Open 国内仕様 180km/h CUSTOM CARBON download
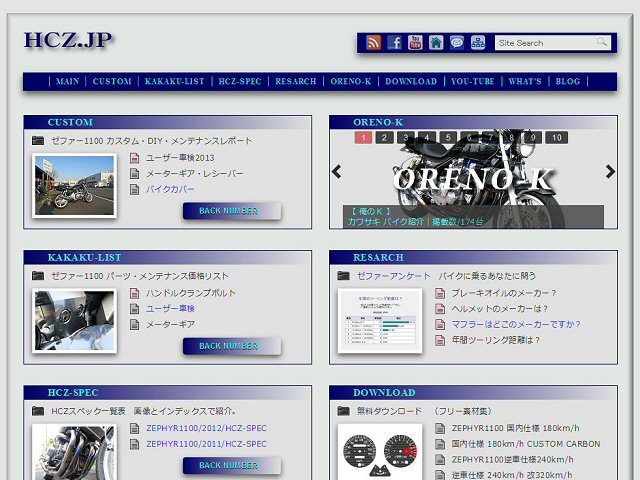This screenshot has height=480, width=640. coord(526,444)
